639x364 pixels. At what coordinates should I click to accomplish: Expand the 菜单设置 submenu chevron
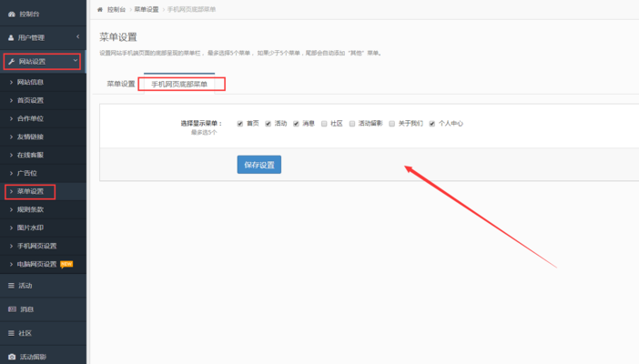click(10, 192)
